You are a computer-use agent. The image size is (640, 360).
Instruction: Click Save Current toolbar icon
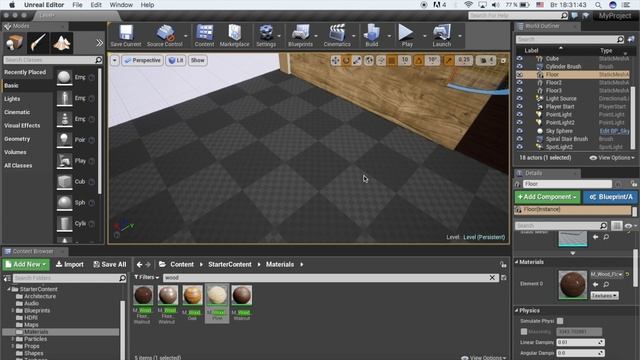[x=126, y=36]
